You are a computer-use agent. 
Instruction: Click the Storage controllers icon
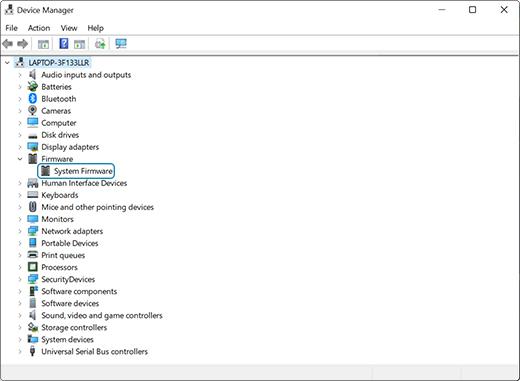pos(33,327)
